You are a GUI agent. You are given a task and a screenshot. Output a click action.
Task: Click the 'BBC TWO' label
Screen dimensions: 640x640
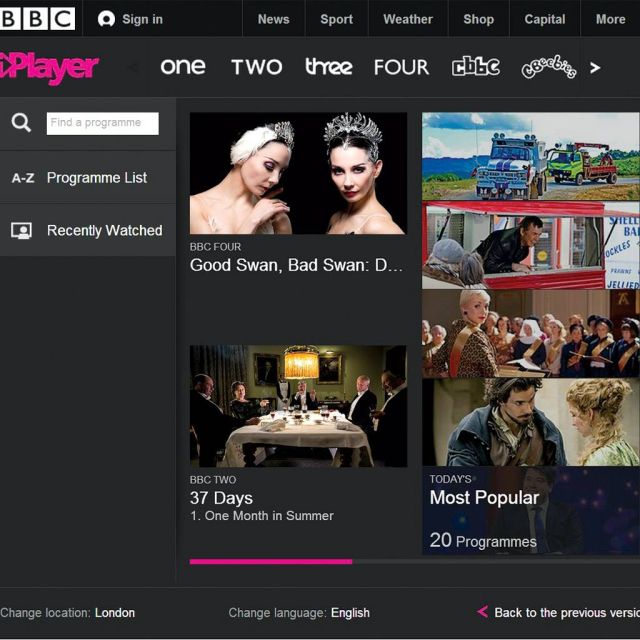[213, 480]
